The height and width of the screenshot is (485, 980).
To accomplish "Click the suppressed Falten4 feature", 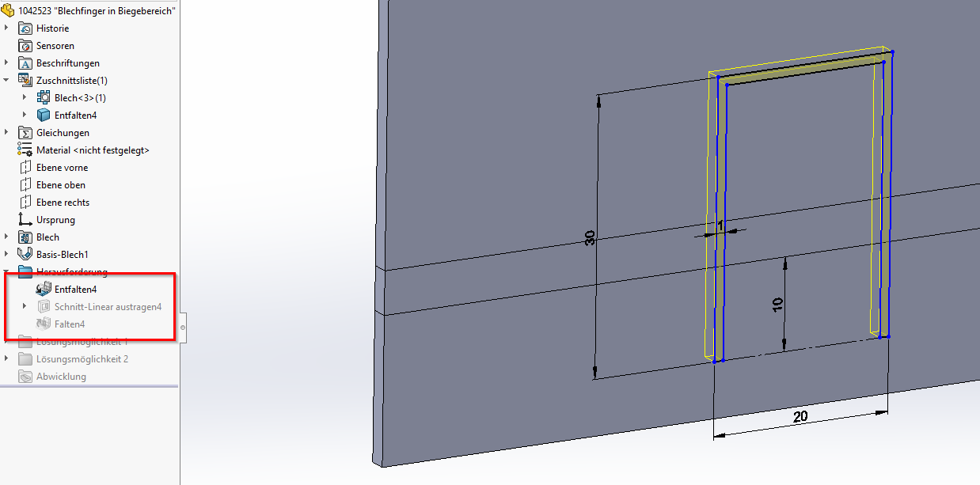I will (69, 324).
